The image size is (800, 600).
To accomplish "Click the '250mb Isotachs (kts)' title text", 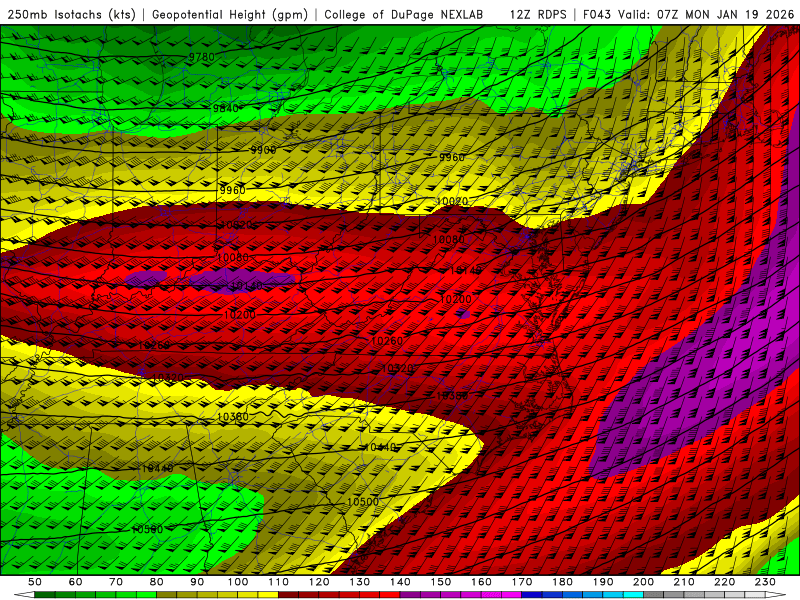I will pyautogui.click(x=71, y=15).
